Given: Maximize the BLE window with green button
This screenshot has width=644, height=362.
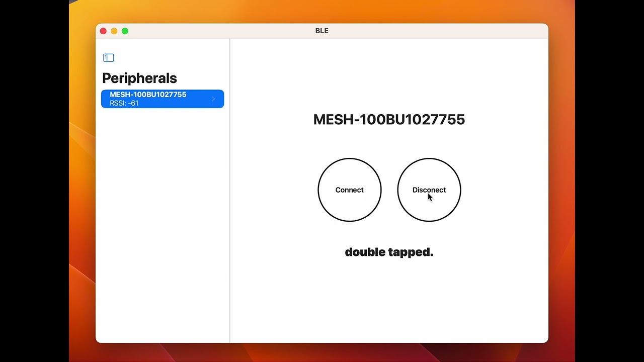Looking at the screenshot, I should [125, 31].
